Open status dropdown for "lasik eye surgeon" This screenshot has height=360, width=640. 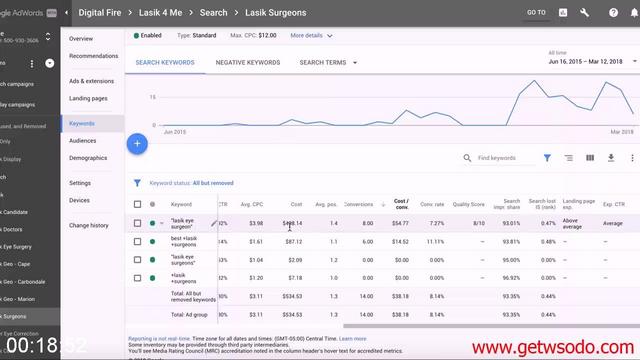(x=162, y=223)
